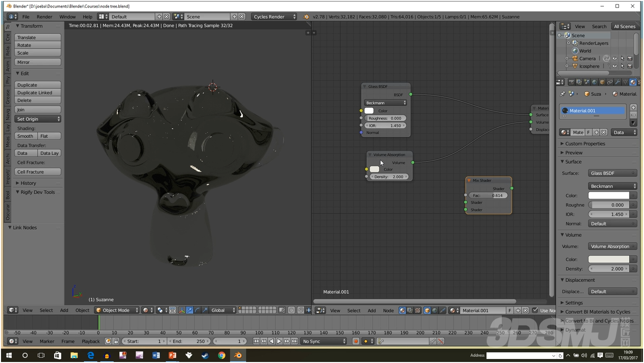Open the Help menu
The width and height of the screenshot is (644, 363).
click(x=88, y=17)
